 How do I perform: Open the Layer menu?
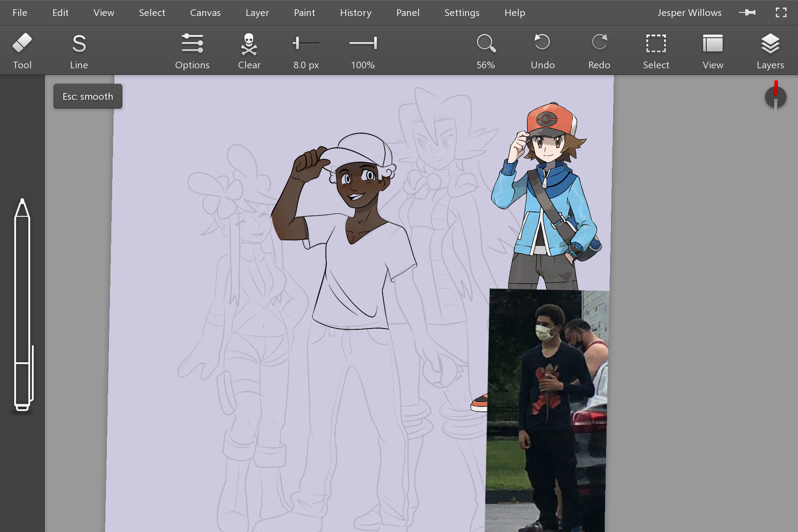[x=257, y=12]
